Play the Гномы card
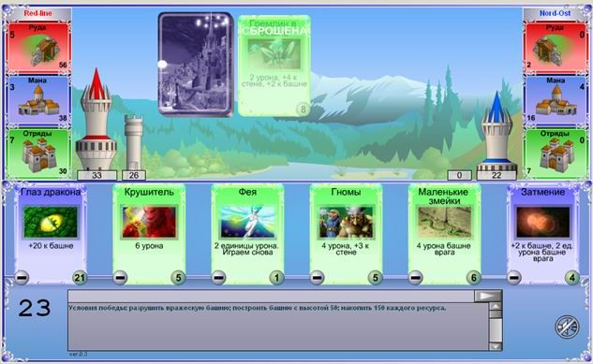This screenshot has height=364, width=593. (x=346, y=233)
